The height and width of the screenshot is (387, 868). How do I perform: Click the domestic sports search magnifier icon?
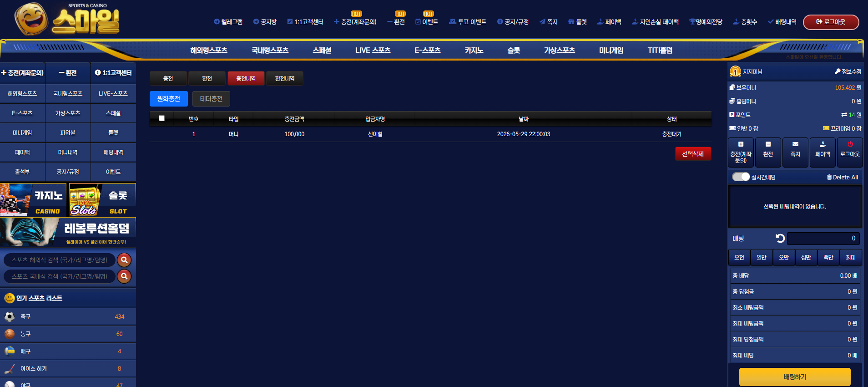point(124,276)
